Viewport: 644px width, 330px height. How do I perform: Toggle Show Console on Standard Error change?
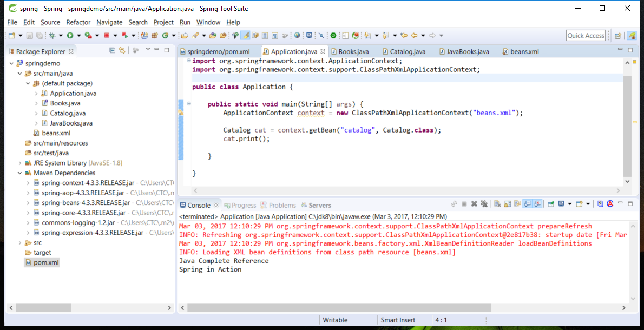(x=537, y=204)
